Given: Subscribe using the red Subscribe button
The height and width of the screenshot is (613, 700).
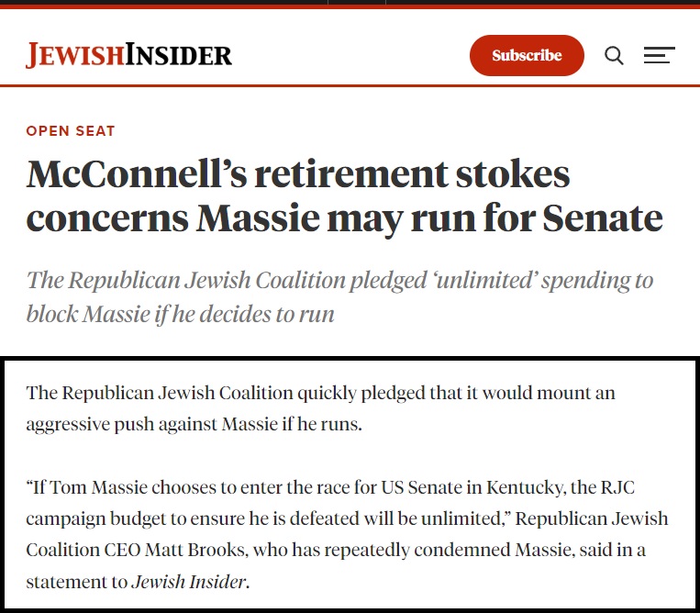Looking at the screenshot, I should click(x=527, y=55).
